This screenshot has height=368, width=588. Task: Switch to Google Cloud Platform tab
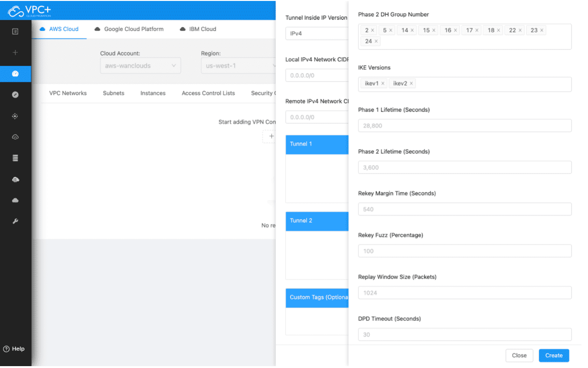[129, 29]
